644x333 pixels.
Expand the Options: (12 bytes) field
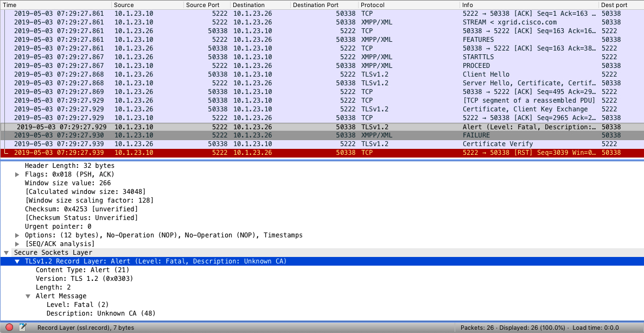tap(17, 235)
